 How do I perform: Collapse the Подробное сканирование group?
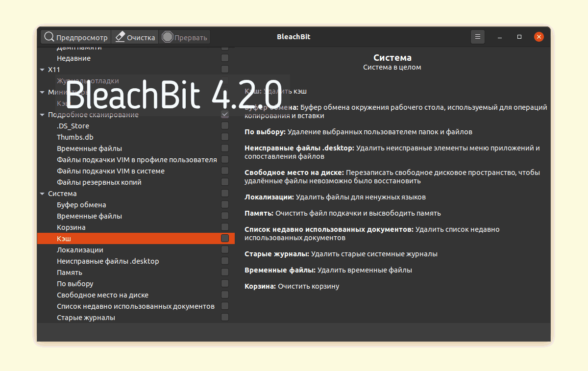coord(42,115)
